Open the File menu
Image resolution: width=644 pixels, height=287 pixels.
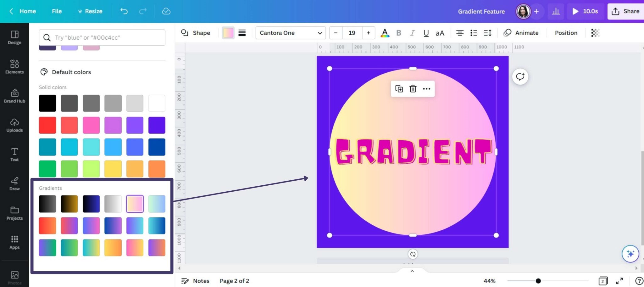pyautogui.click(x=57, y=11)
